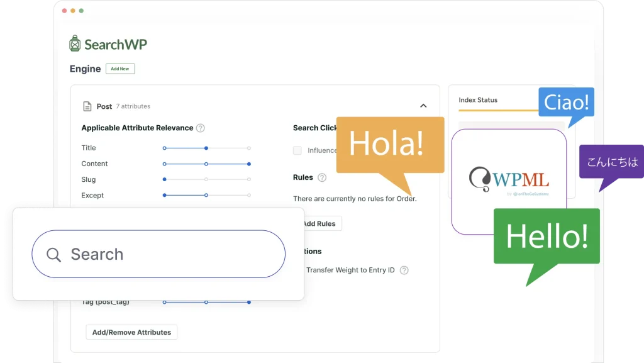Click the yellow window minimize dot
Image resolution: width=644 pixels, height=363 pixels.
[73, 11]
